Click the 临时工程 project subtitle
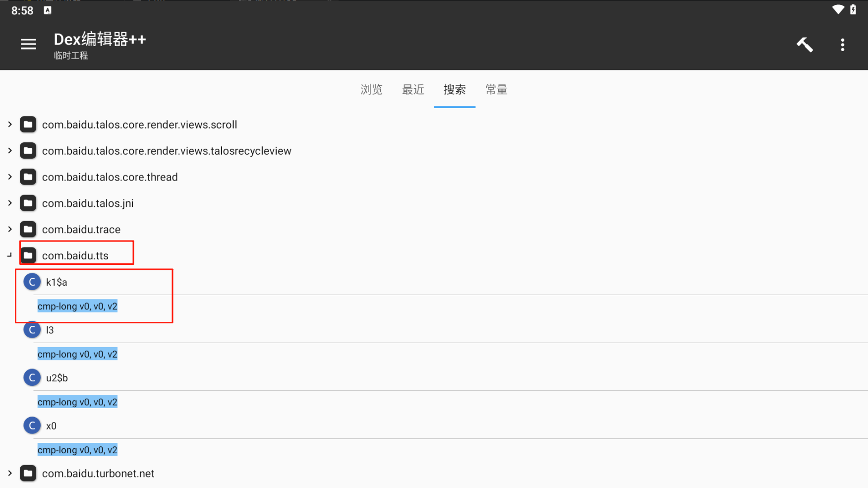 [71, 56]
